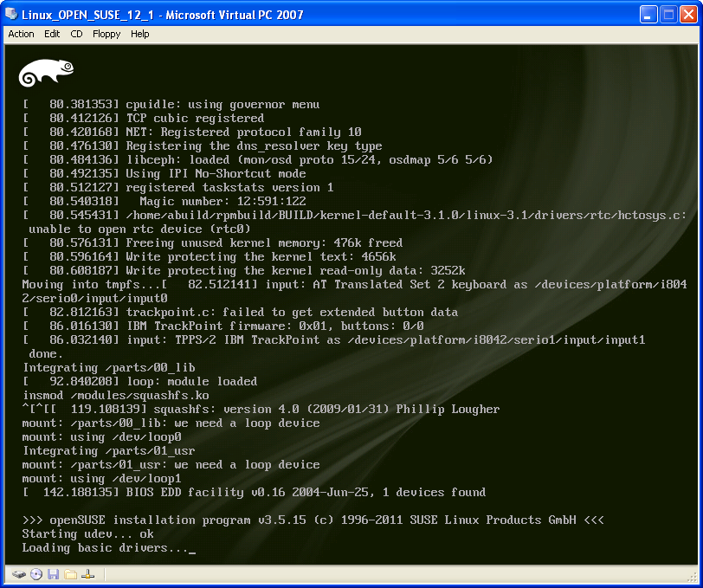Click the disabled maximize button
Image resolution: width=703 pixels, height=588 pixels.
(x=668, y=15)
